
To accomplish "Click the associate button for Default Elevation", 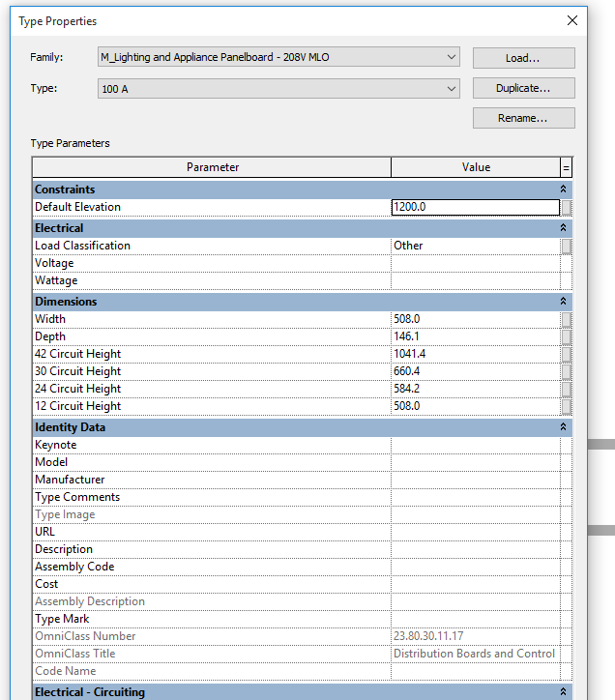I will [567, 208].
